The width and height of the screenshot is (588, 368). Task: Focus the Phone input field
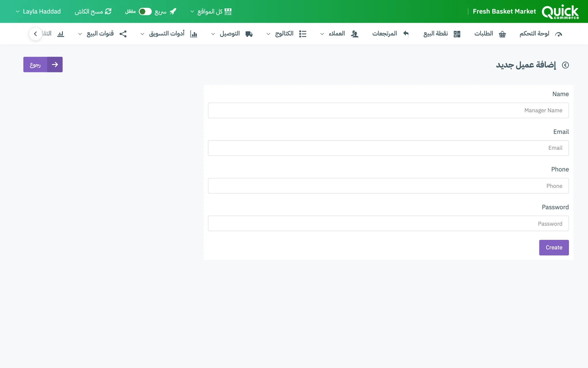coord(388,186)
